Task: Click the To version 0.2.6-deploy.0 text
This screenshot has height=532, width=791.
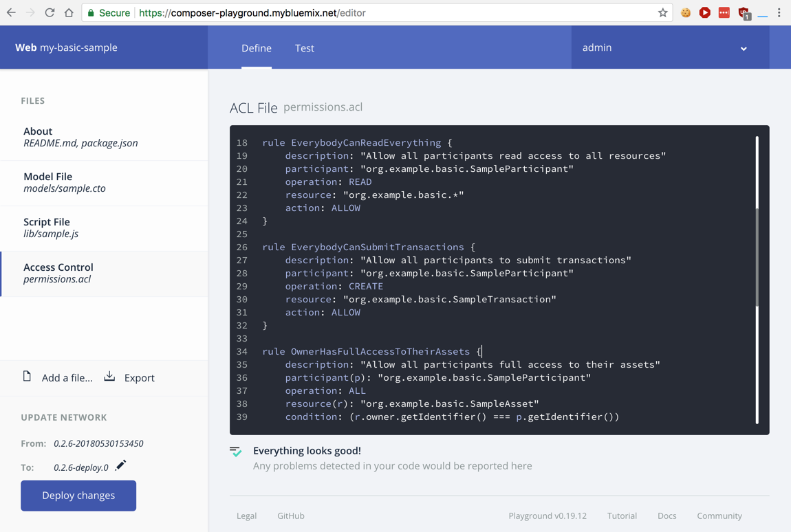Action: (x=80, y=467)
